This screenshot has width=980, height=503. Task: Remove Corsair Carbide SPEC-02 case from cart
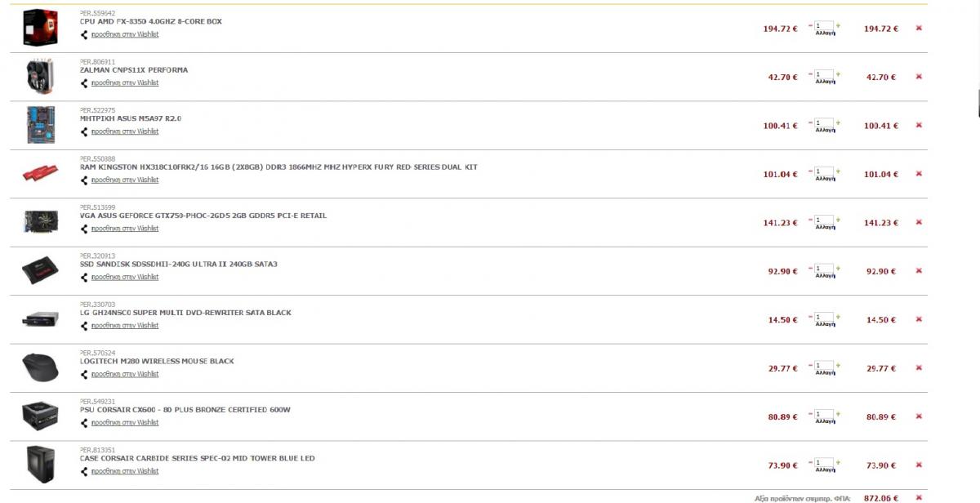[x=919, y=465]
